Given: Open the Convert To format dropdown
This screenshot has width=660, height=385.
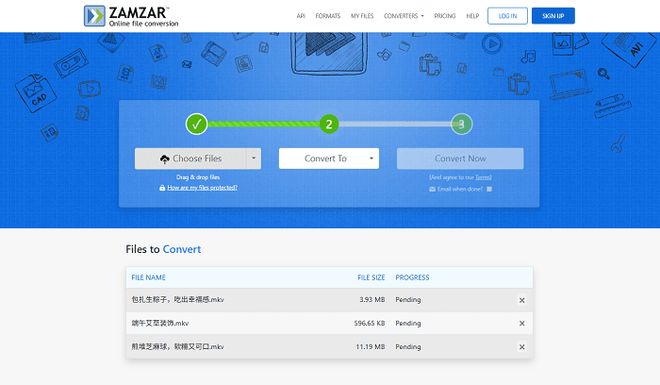Looking at the screenshot, I should pyautogui.click(x=329, y=159).
